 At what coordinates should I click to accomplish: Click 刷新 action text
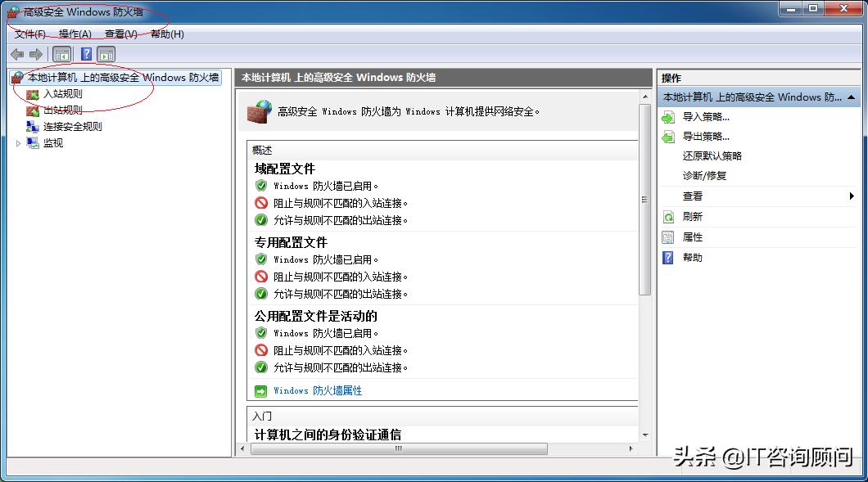[693, 216]
